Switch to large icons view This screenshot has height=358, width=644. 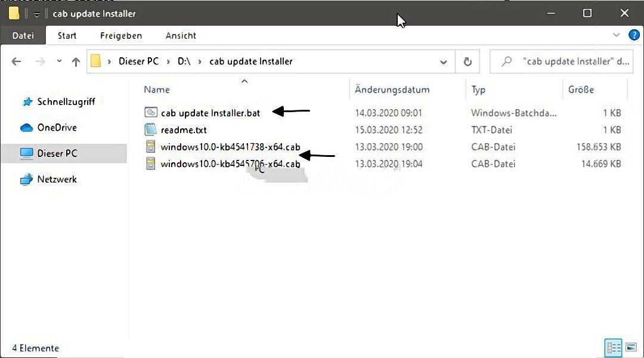click(631, 348)
